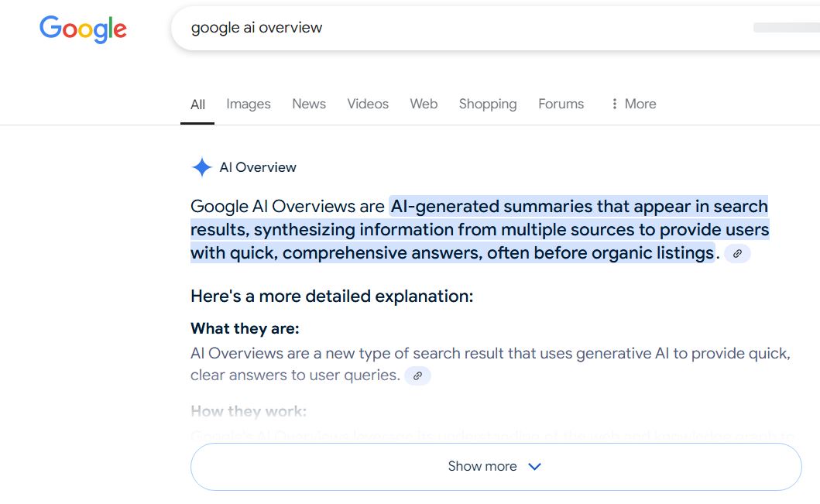Expand the AI overview with Show more

pos(496,467)
